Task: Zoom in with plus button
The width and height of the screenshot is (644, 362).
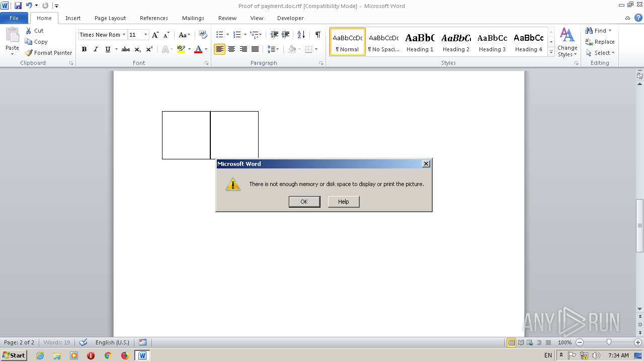Action: tap(638, 342)
